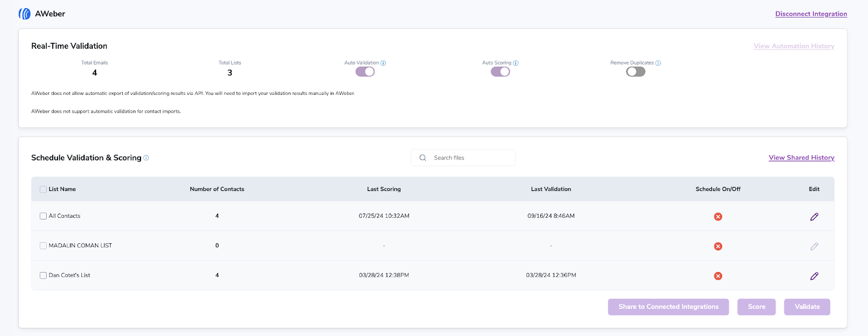Image resolution: width=868 pixels, height=336 pixels.
Task: Click the Score button
Action: pos(756,307)
